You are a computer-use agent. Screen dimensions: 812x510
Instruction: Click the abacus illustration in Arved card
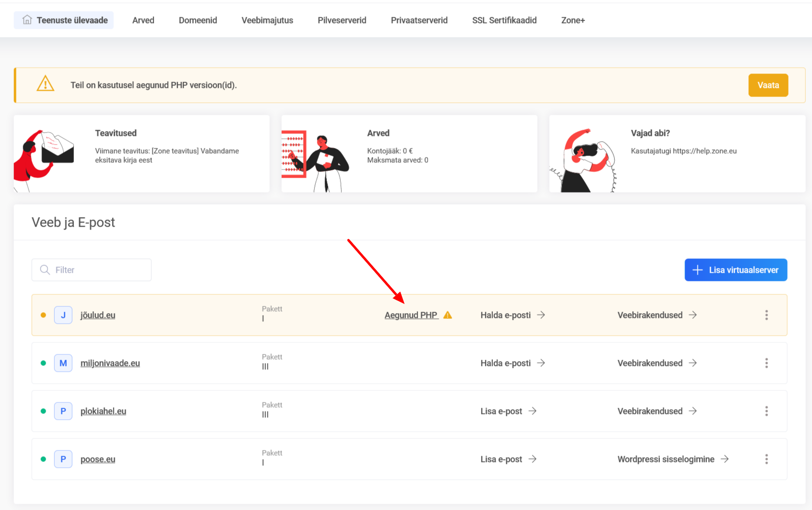294,154
